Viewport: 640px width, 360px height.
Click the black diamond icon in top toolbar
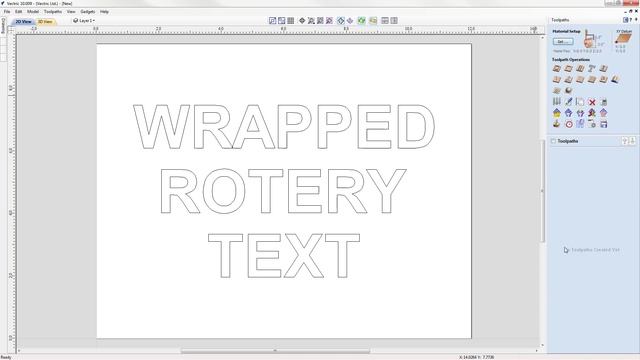(302, 20)
